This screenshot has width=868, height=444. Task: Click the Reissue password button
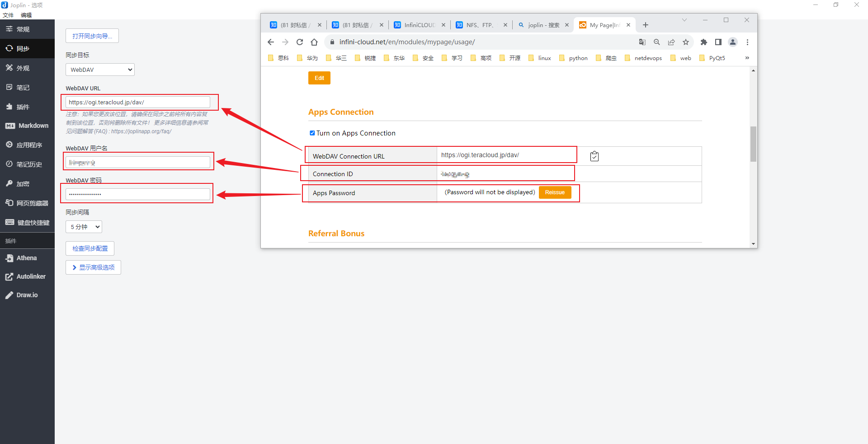tap(555, 192)
